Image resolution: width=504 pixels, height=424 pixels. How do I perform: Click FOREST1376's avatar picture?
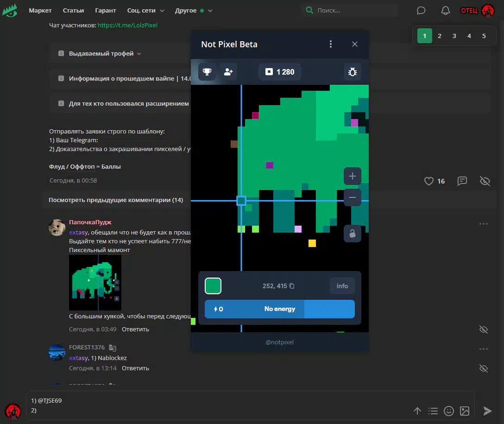pyautogui.click(x=57, y=352)
